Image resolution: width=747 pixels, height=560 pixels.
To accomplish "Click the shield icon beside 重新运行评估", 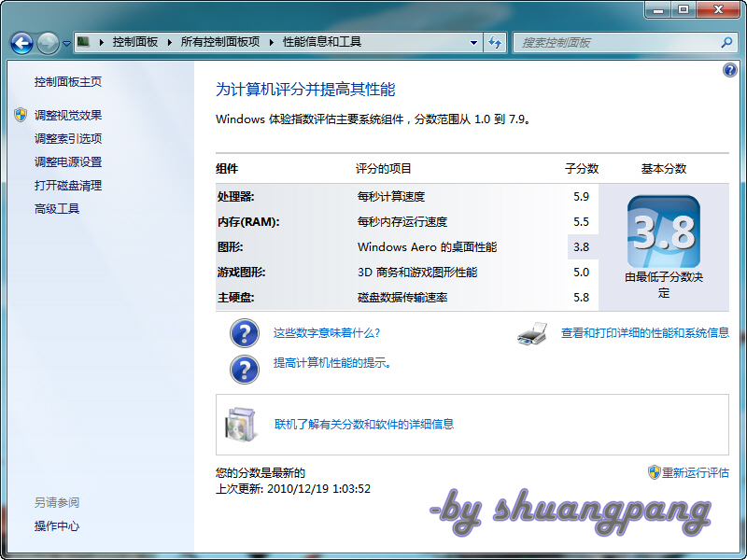I will click(655, 472).
